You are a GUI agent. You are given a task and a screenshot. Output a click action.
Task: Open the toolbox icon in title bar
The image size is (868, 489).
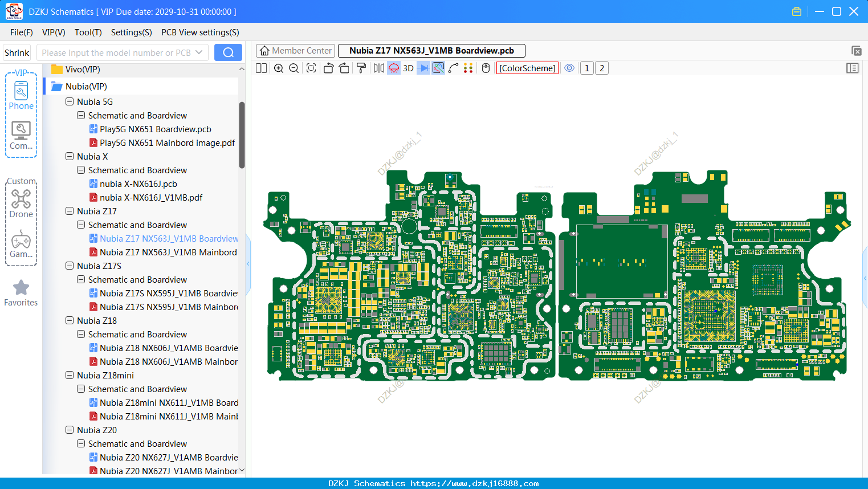[797, 11]
